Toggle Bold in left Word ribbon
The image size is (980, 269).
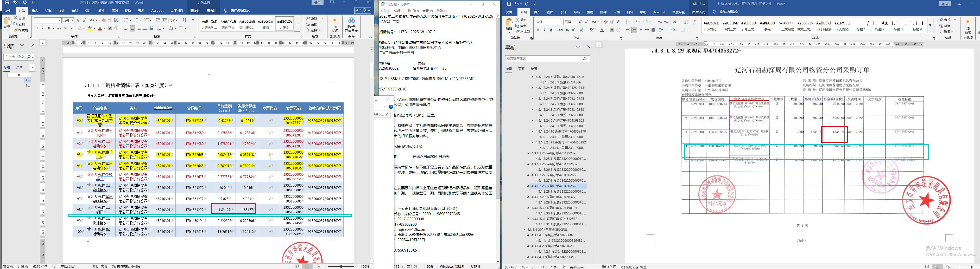pos(36,29)
